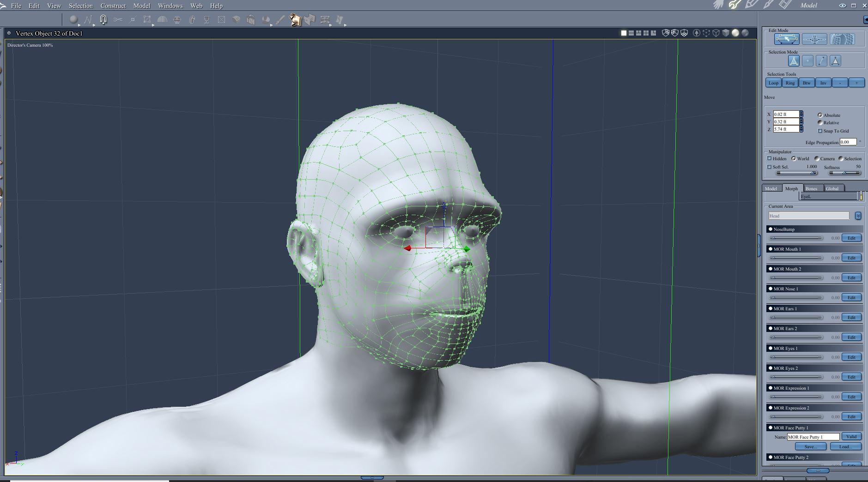Open the Assemble room hand icon
Screen dimensions: 868x482
pyautogui.click(x=718, y=5)
